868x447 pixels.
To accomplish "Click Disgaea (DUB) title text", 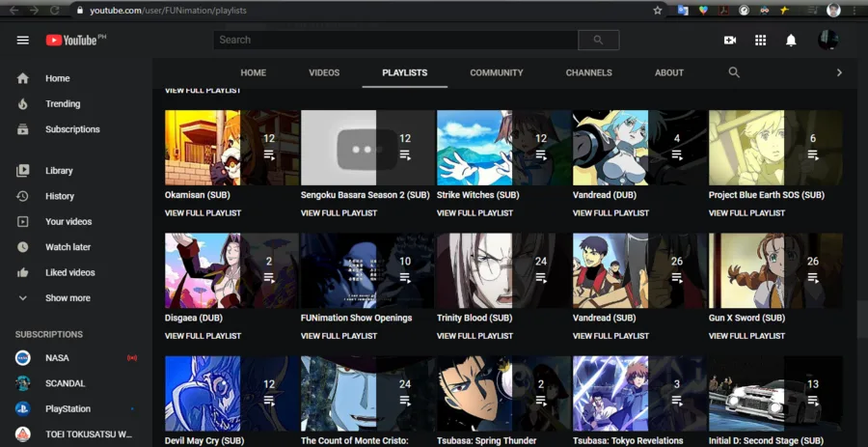I will (x=194, y=318).
